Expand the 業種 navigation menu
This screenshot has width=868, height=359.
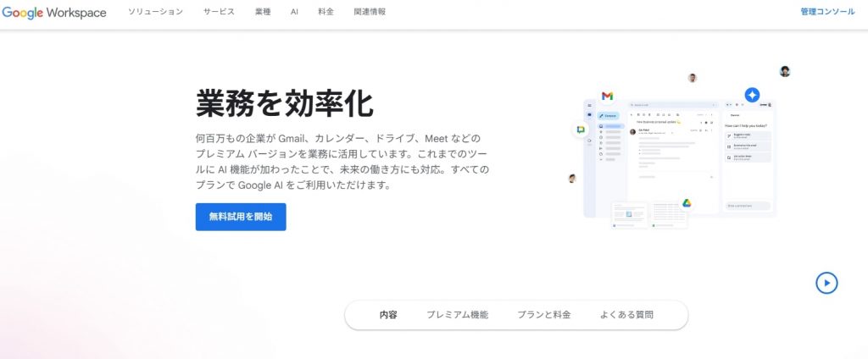pyautogui.click(x=264, y=13)
